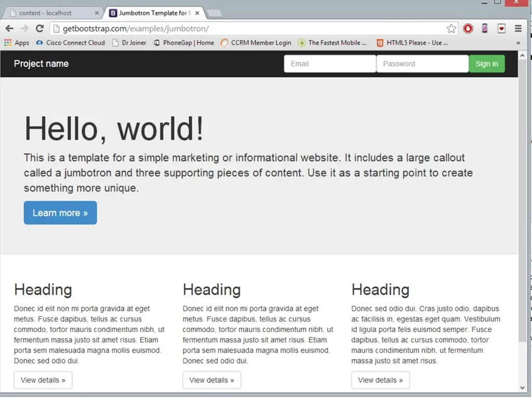Bookmark this page with the star icon
This screenshot has width=532, height=398.
[x=451, y=29]
